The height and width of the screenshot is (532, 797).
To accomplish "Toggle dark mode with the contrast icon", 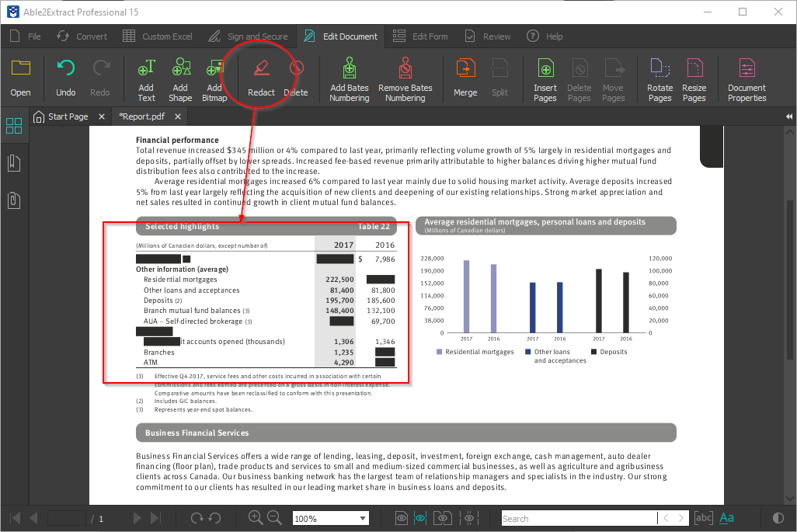I will coord(778,518).
